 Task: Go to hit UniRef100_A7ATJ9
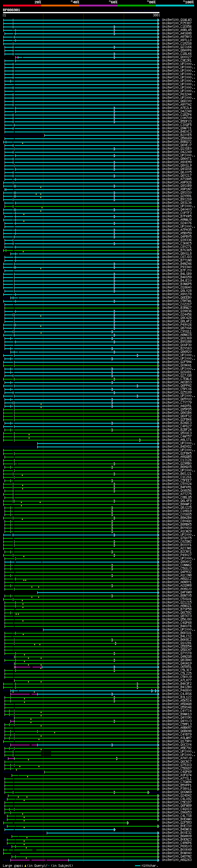point(177,758)
